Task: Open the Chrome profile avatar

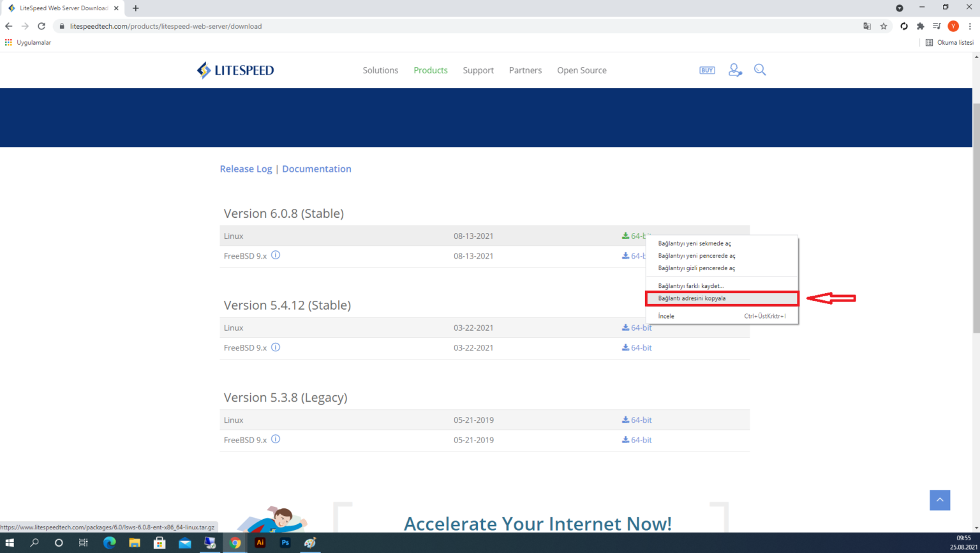Action: [953, 26]
